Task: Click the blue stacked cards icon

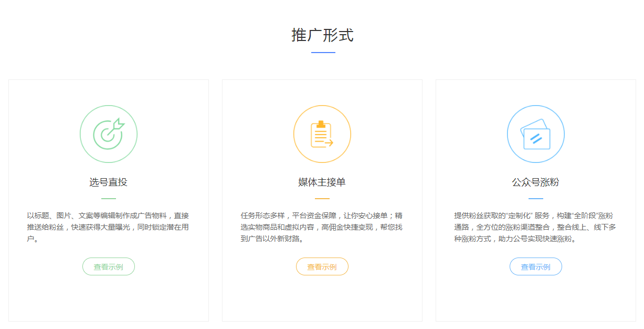Action: click(x=535, y=134)
